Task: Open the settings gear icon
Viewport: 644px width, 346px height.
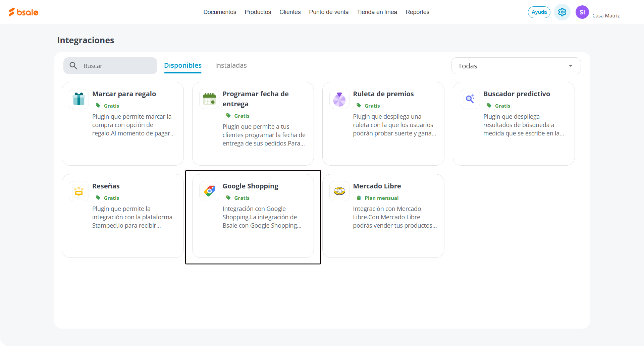Action: 562,12
